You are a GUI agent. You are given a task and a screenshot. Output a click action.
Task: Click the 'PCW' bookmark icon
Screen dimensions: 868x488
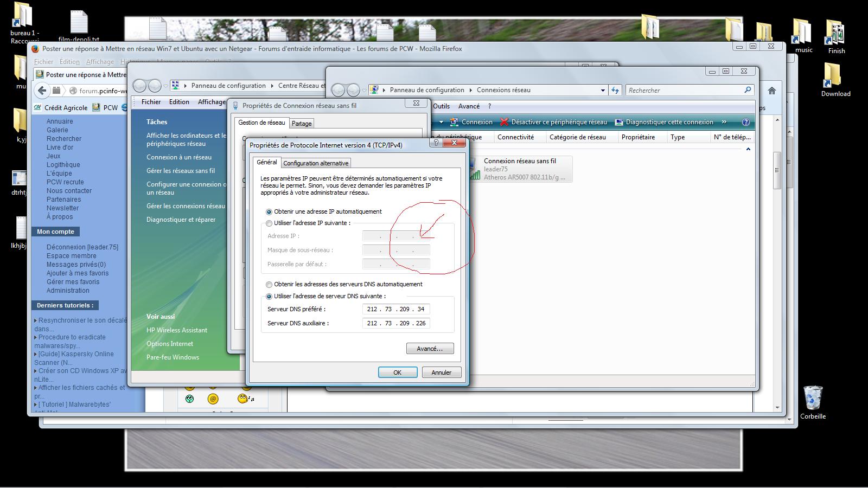pyautogui.click(x=96, y=107)
